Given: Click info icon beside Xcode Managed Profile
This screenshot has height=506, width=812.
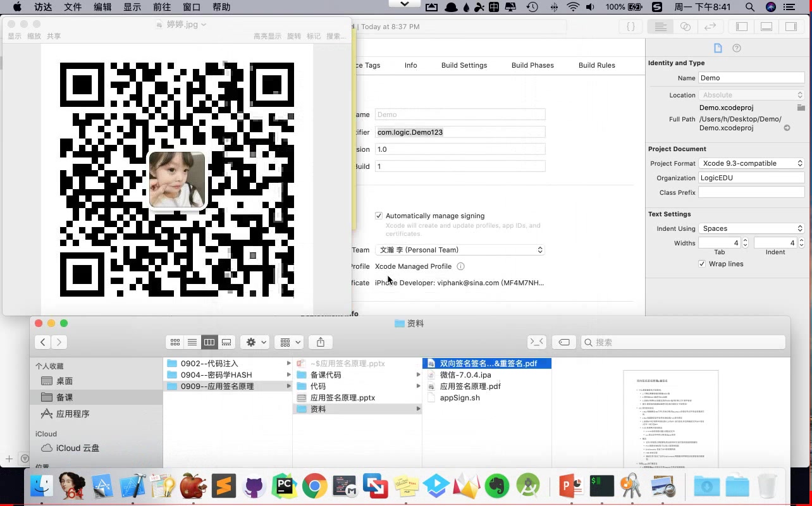Looking at the screenshot, I should (x=461, y=266).
